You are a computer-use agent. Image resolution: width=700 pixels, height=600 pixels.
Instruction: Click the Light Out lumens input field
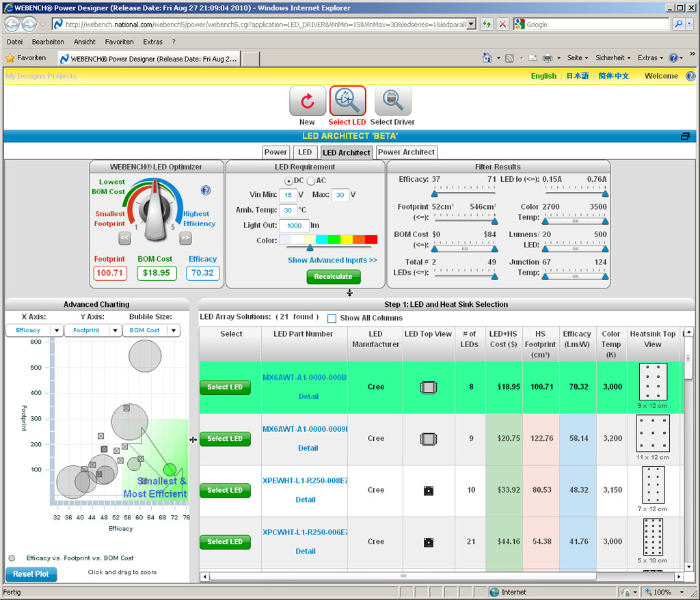294,226
